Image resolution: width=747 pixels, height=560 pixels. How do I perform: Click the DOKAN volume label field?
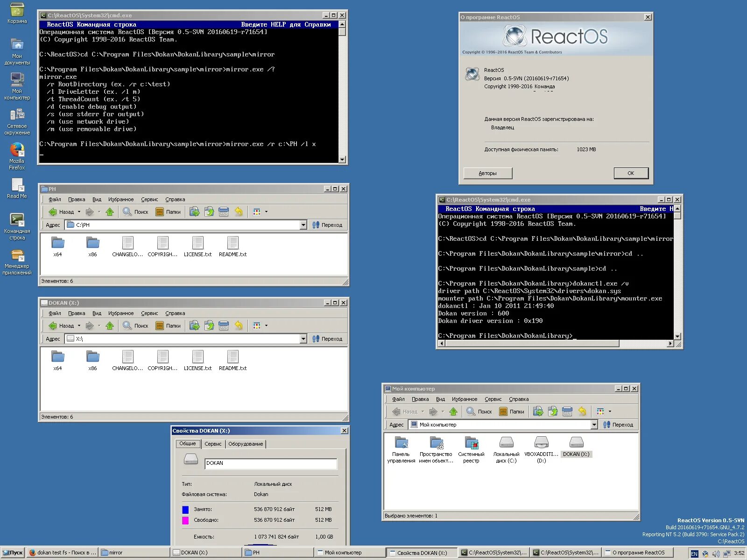point(271,463)
